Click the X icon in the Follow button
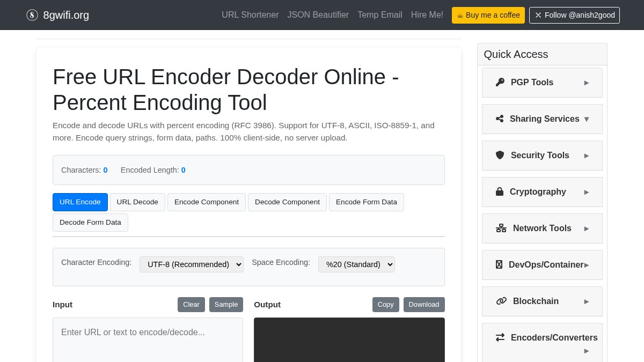This screenshot has width=644, height=362. click(x=538, y=15)
